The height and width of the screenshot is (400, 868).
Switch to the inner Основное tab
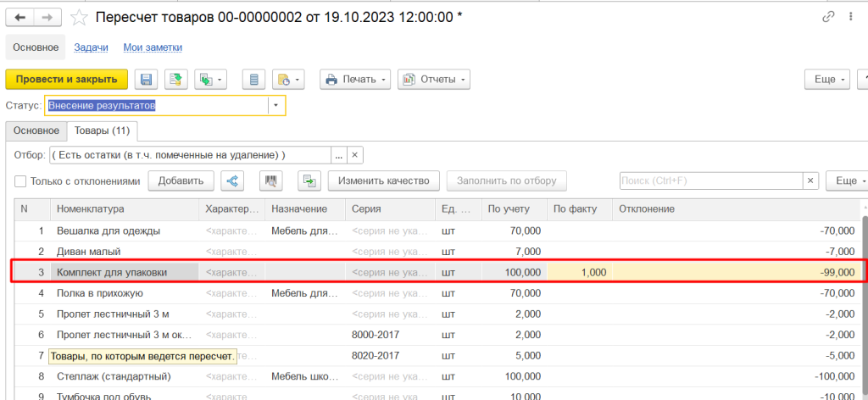click(x=36, y=131)
